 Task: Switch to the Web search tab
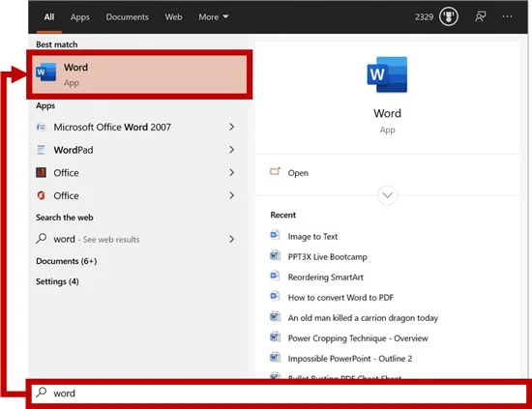tap(173, 17)
